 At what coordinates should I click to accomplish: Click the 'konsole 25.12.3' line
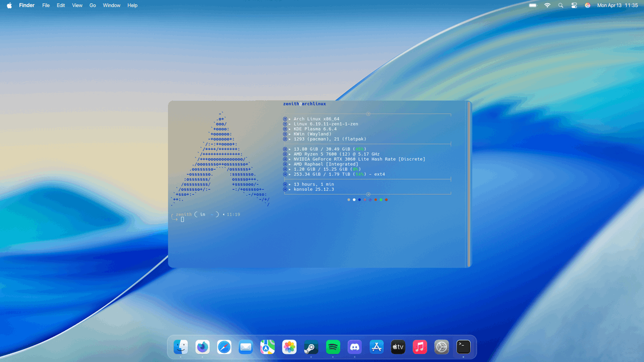(x=313, y=189)
